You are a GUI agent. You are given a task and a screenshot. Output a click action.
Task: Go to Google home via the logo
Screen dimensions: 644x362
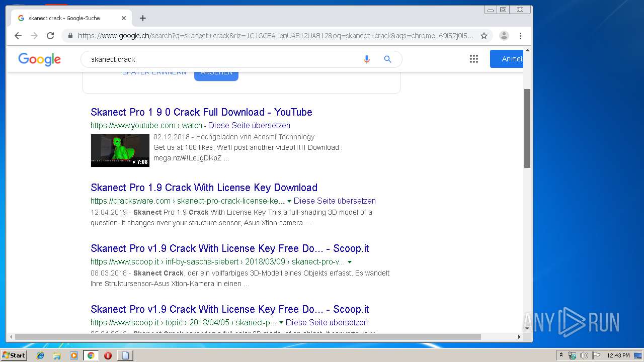coord(39,59)
